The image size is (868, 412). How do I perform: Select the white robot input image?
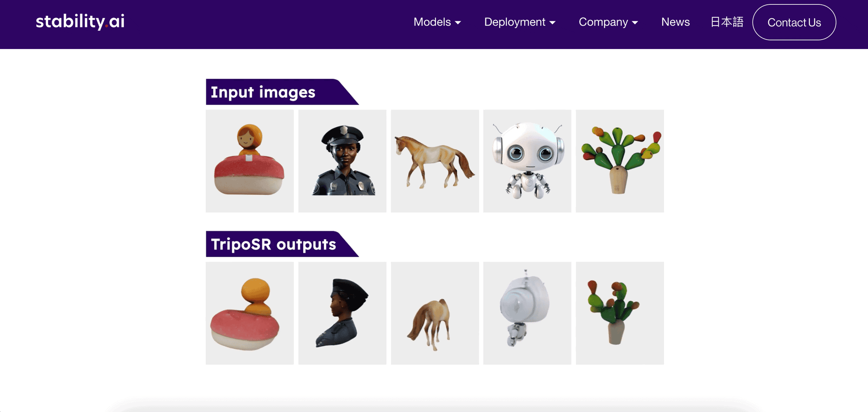coord(527,161)
